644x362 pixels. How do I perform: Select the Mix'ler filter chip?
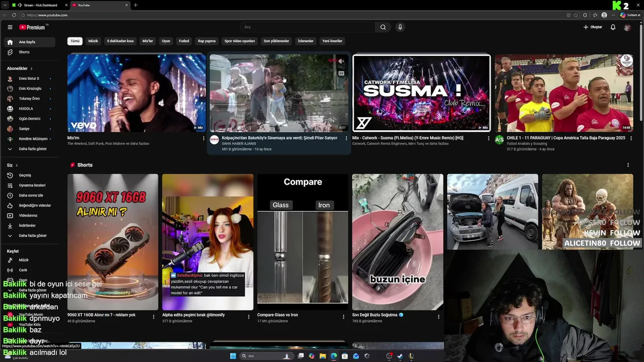(x=147, y=41)
